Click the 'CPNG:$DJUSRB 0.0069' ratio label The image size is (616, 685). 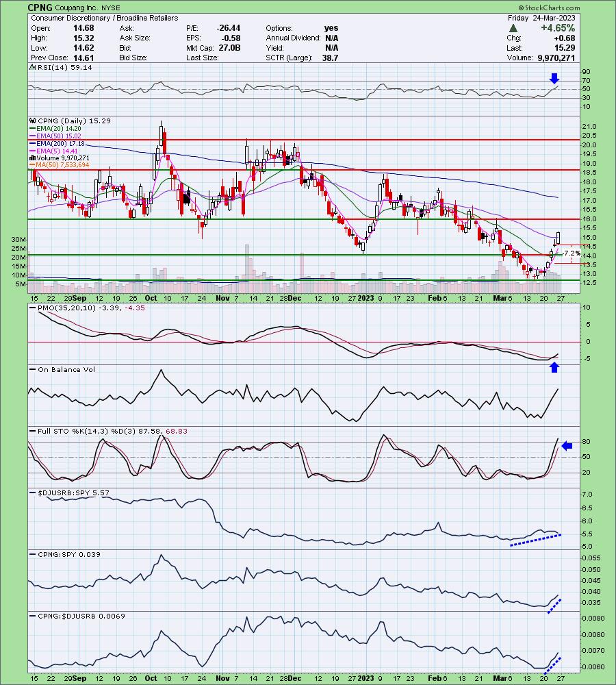click(81, 616)
